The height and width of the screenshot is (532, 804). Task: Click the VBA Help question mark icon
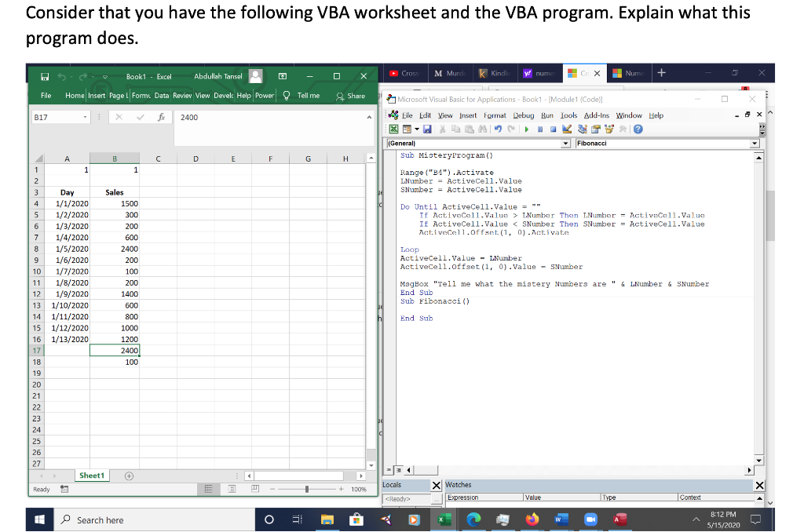[x=638, y=129]
